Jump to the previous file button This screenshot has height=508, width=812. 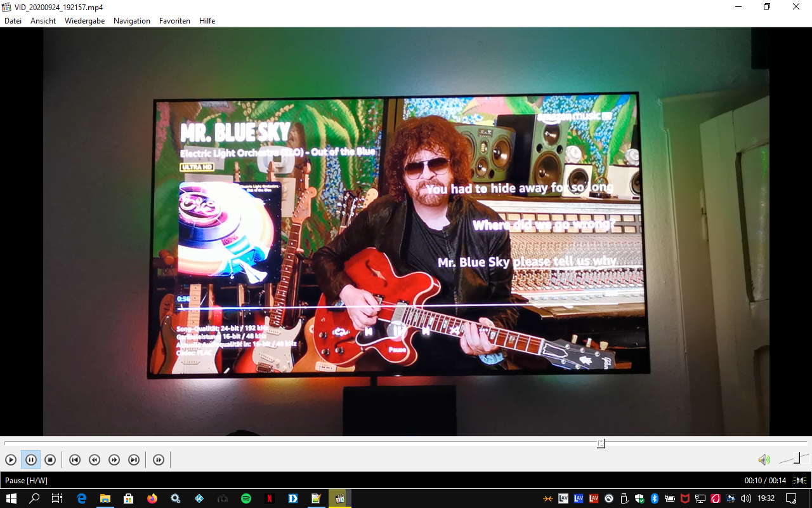click(x=75, y=460)
